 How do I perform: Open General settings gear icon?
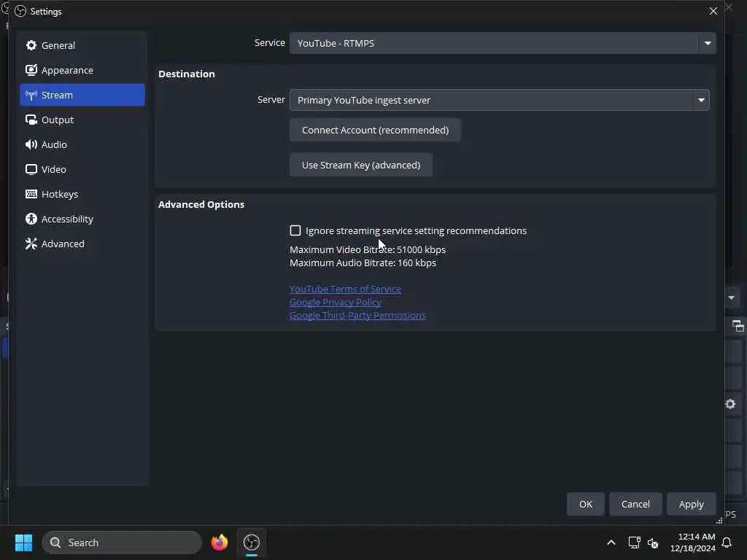31,45
